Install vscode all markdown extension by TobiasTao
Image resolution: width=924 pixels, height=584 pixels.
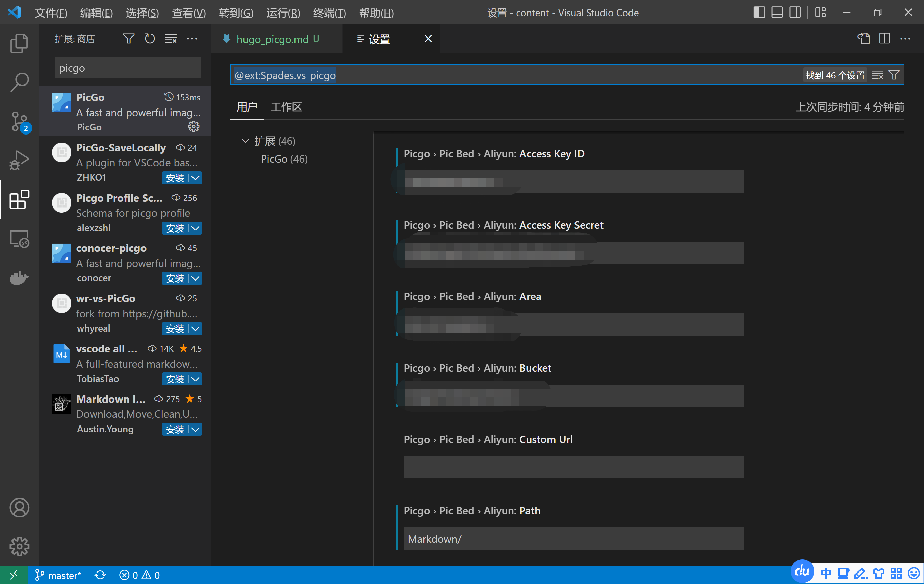175,379
